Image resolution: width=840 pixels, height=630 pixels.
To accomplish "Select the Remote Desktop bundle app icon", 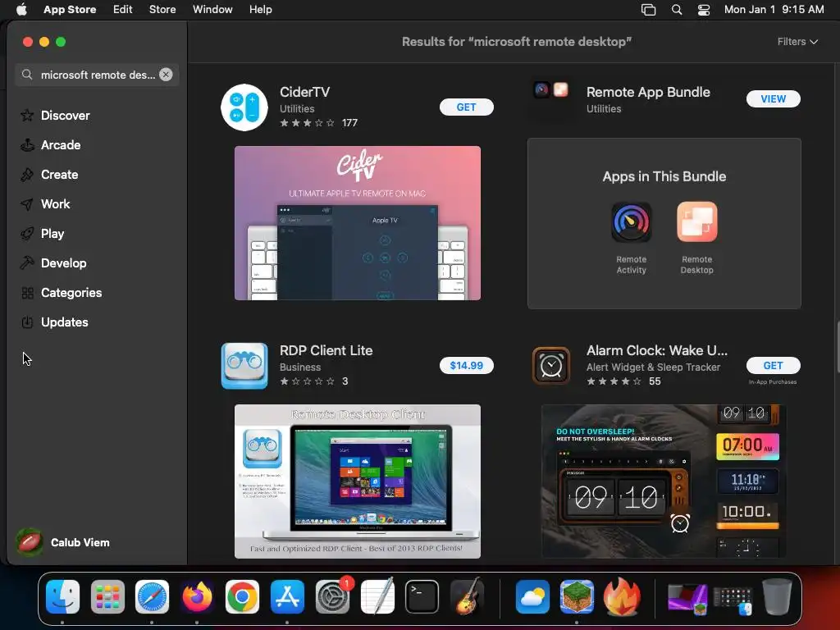I will (x=696, y=221).
